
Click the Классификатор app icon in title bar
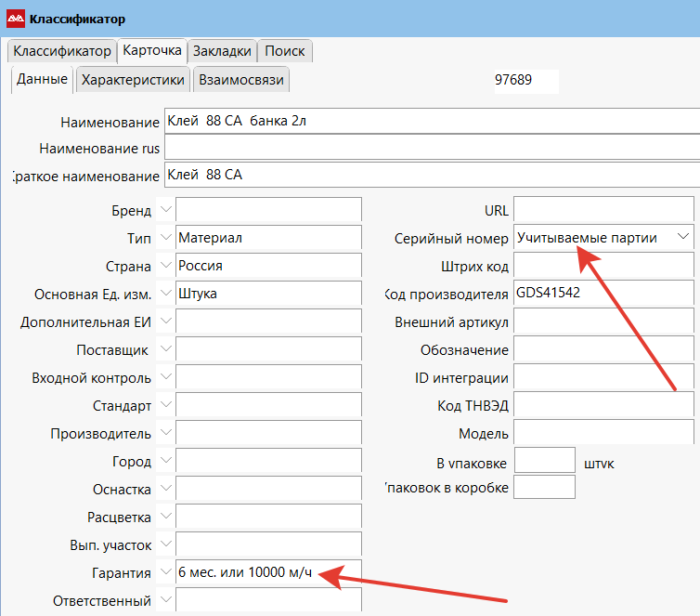click(x=16, y=19)
